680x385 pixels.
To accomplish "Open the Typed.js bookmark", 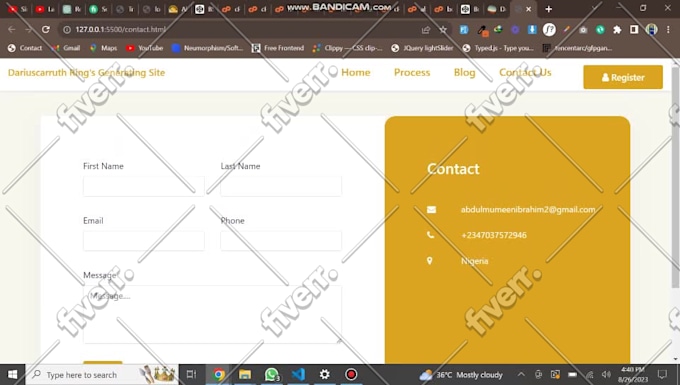I will tap(498, 48).
